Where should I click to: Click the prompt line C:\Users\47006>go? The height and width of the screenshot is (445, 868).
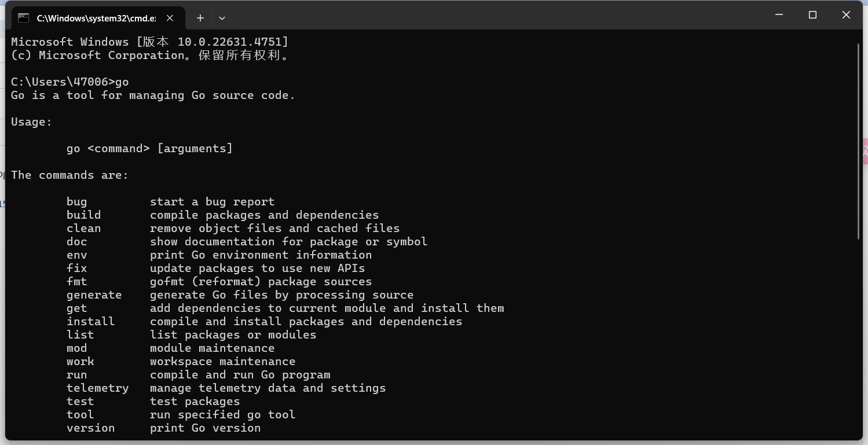[69, 82]
